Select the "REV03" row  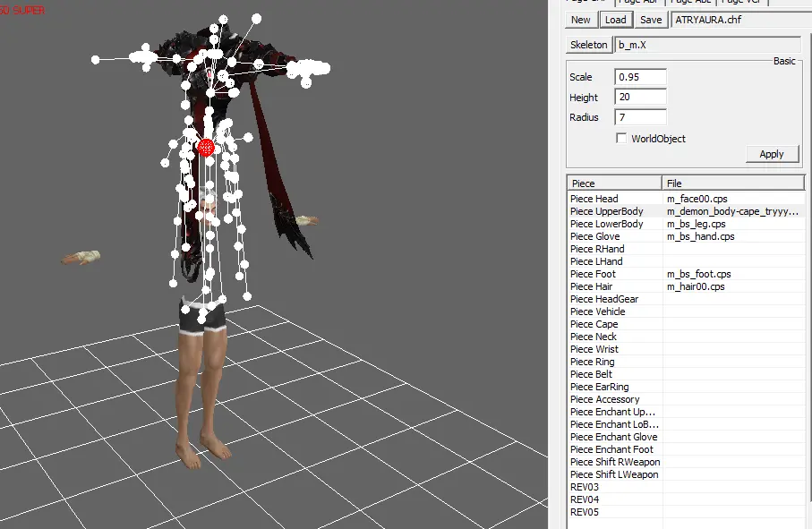[x=686, y=487]
